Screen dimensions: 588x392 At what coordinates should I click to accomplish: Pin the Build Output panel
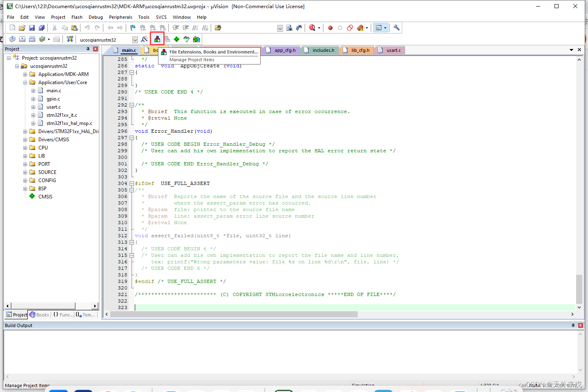tap(573, 325)
